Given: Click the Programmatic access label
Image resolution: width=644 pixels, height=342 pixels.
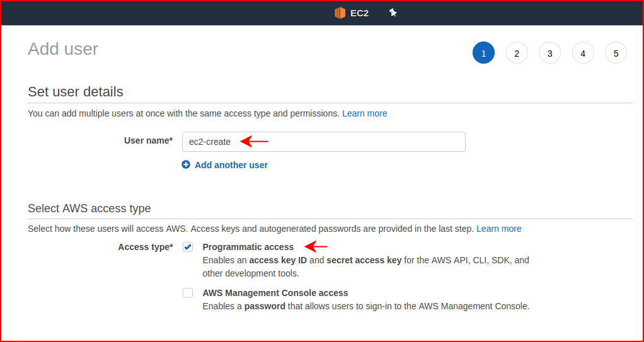Looking at the screenshot, I should pyautogui.click(x=248, y=247).
